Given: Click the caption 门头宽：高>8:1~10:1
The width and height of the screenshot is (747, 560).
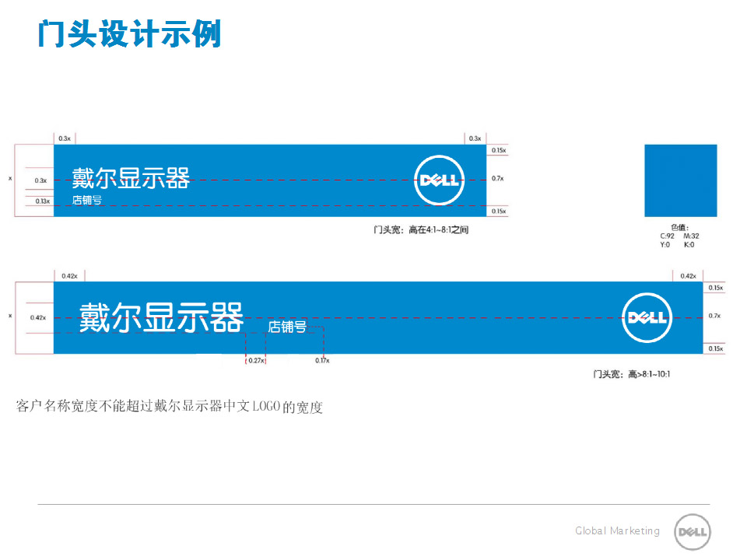Looking at the screenshot, I should coord(631,374).
